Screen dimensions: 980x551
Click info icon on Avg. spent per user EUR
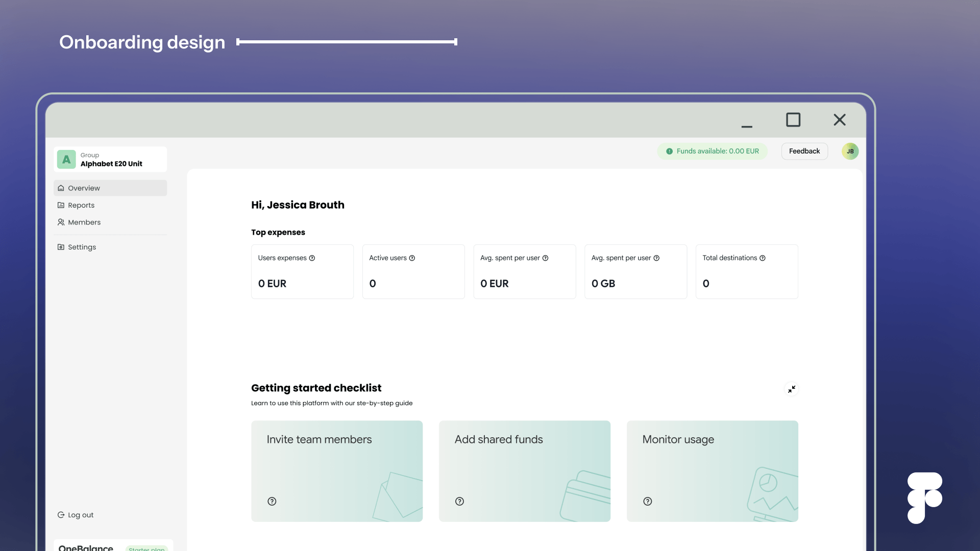[545, 258]
